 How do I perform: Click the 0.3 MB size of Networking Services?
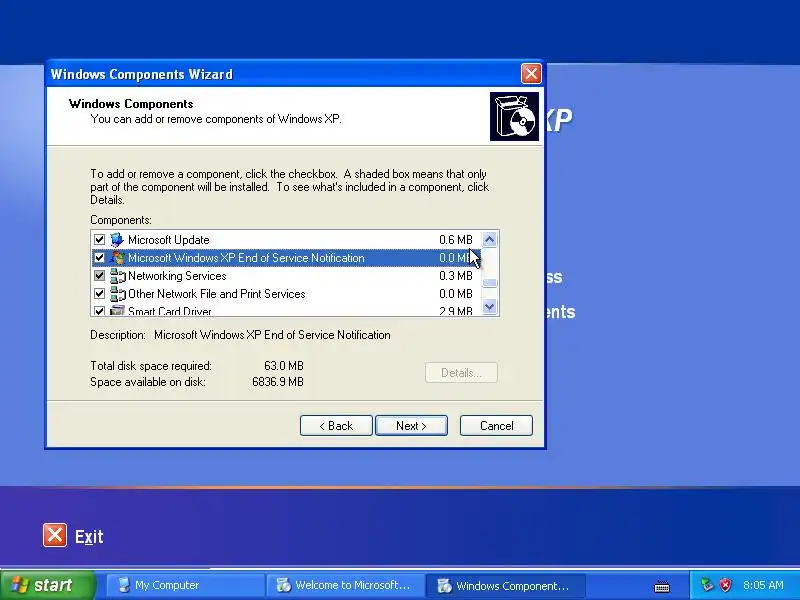[x=456, y=276]
